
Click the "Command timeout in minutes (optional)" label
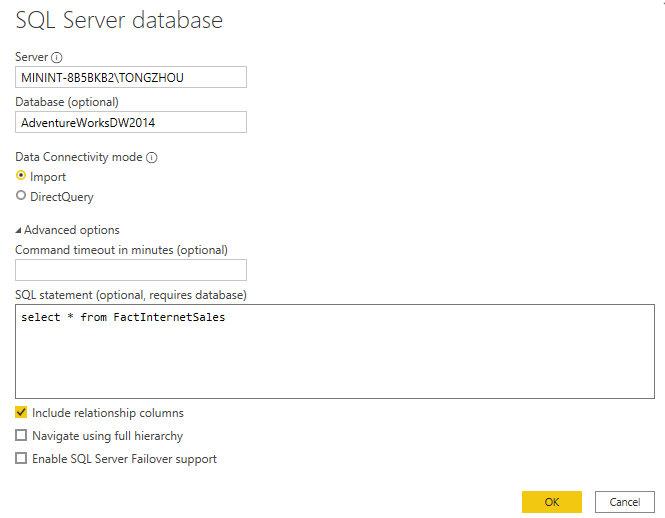121,250
